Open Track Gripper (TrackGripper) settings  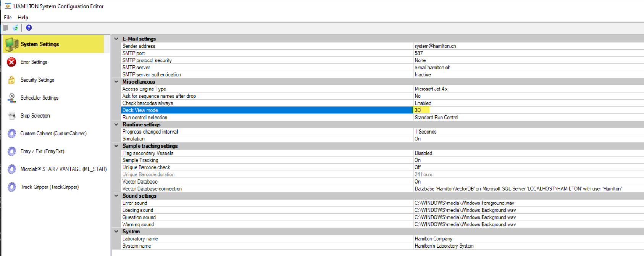(50, 187)
